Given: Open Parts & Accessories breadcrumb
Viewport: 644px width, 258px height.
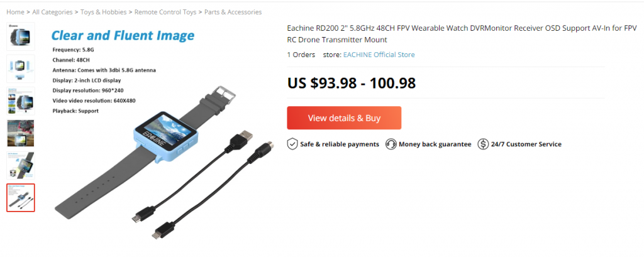Looking at the screenshot, I should (233, 12).
